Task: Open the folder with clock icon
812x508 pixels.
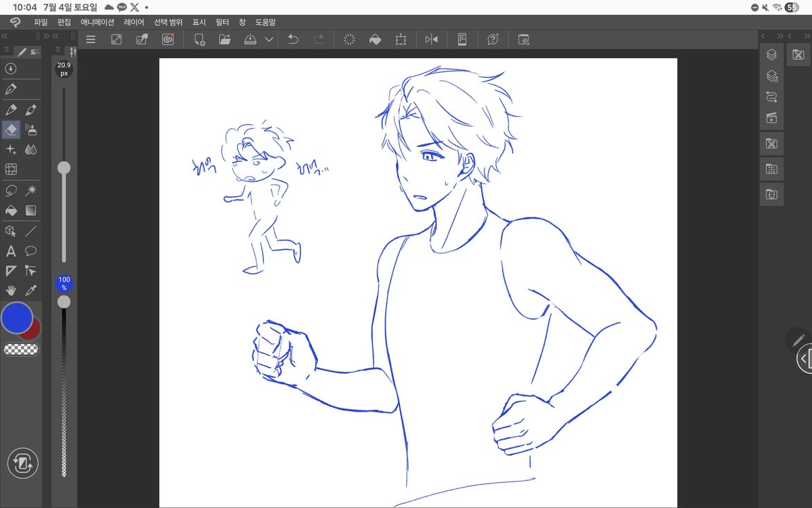Action: (771, 194)
